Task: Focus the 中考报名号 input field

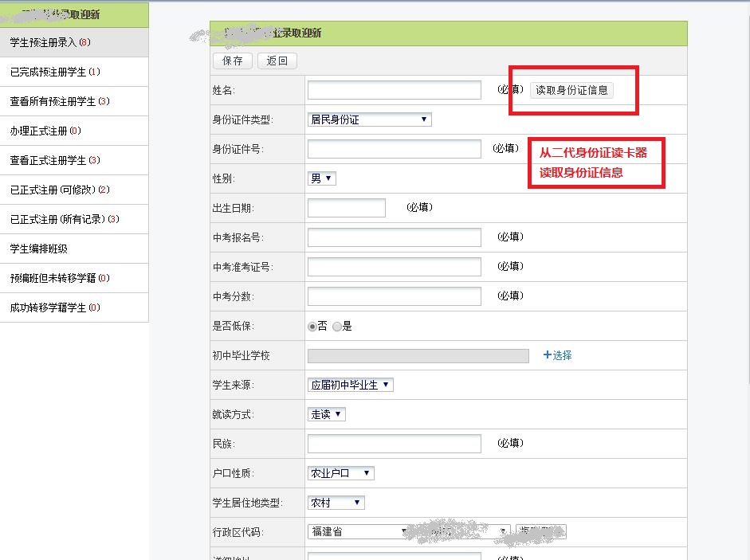Action: (x=395, y=237)
